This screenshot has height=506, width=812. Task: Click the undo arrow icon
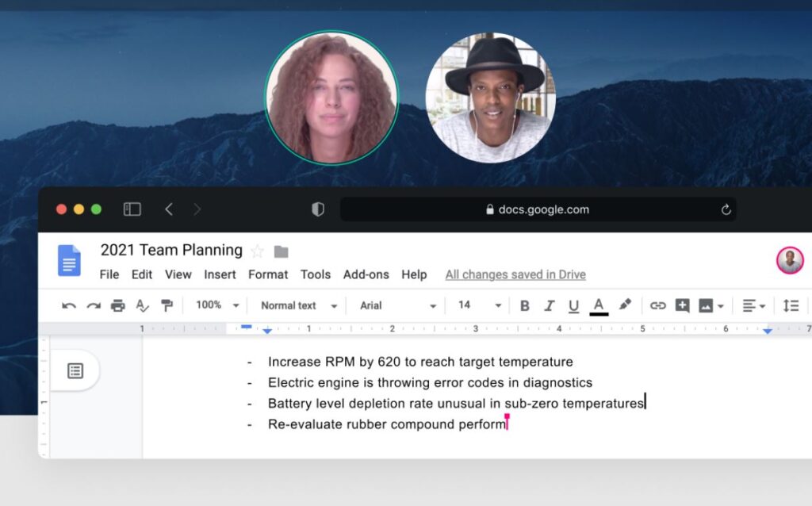pyautogui.click(x=69, y=305)
